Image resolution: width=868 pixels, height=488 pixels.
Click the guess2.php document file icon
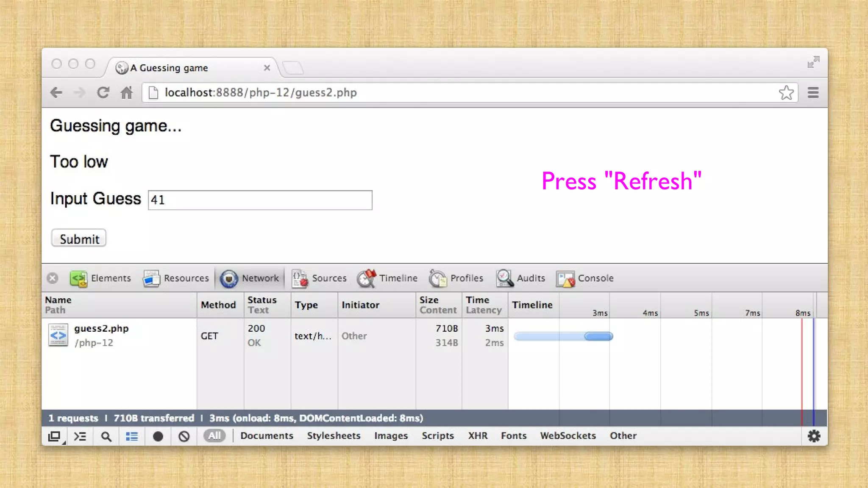tap(58, 335)
